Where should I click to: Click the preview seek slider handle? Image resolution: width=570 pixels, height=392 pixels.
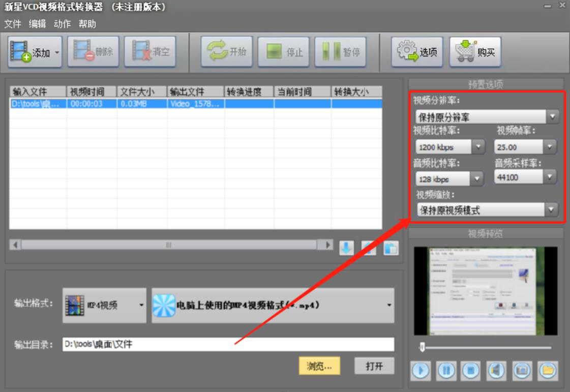pyautogui.click(x=422, y=347)
